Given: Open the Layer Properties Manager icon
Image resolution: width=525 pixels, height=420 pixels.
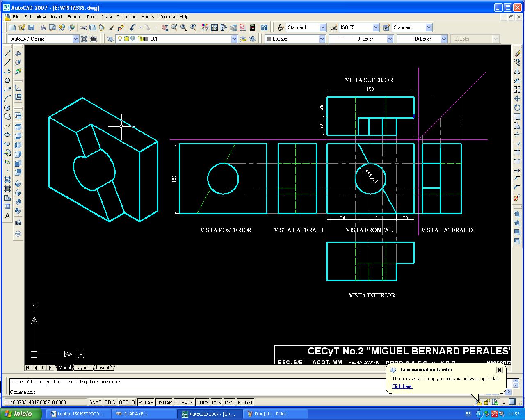Looking at the screenshot, I should click(110, 39).
